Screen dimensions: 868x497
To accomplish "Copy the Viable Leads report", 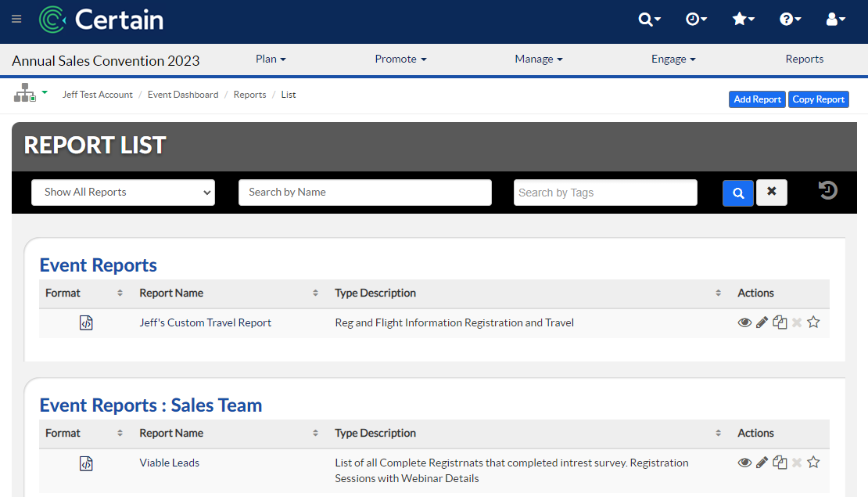I will click(780, 462).
